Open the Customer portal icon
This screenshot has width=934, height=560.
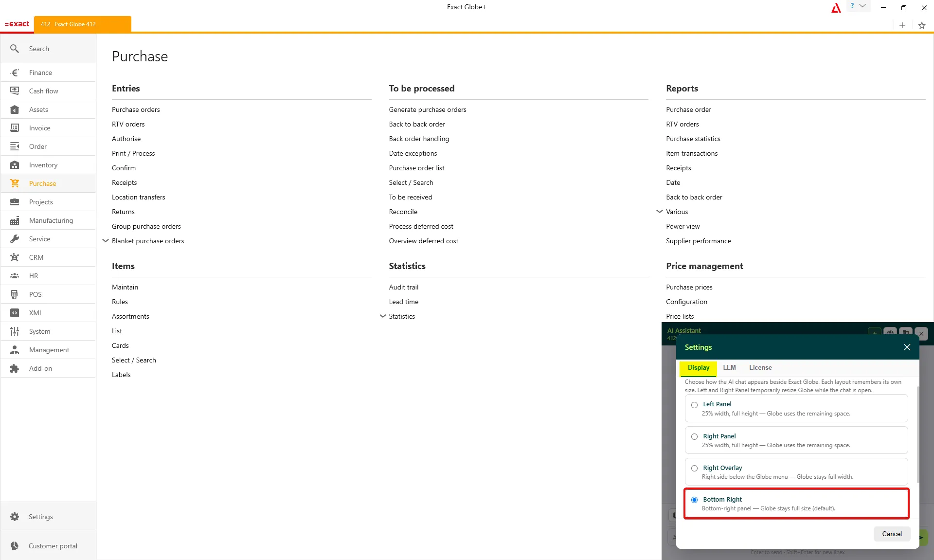(x=15, y=546)
